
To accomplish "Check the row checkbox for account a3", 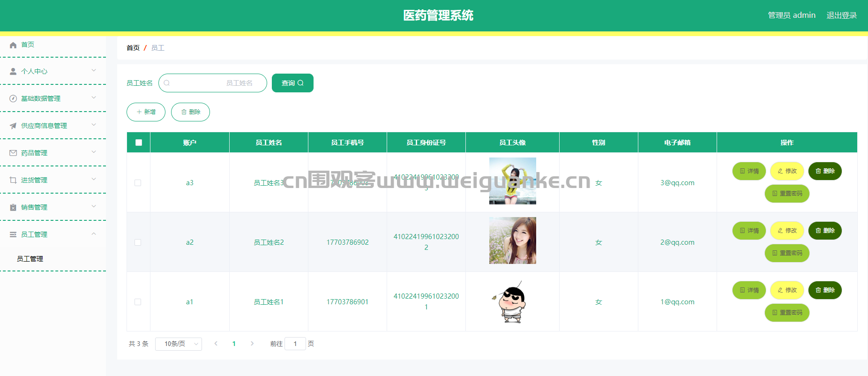I will [x=138, y=183].
